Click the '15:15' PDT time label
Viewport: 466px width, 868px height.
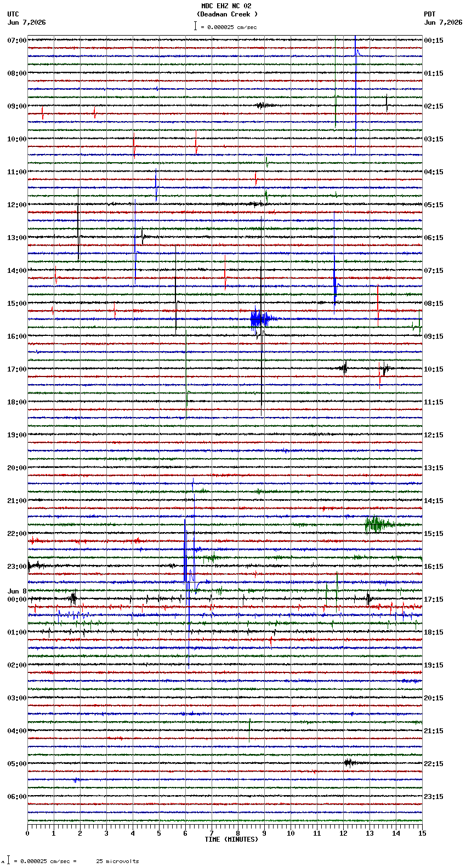[434, 534]
